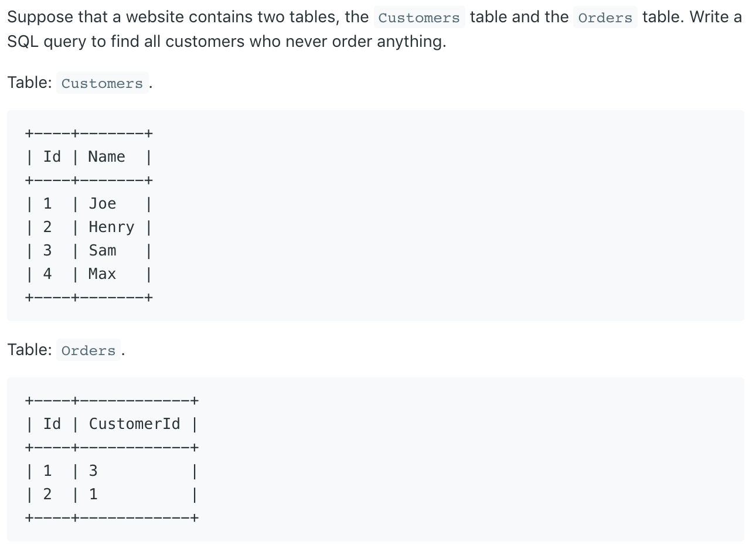Select the name Max in Customers table
This screenshot has height=552, width=756.
pyautogui.click(x=103, y=274)
